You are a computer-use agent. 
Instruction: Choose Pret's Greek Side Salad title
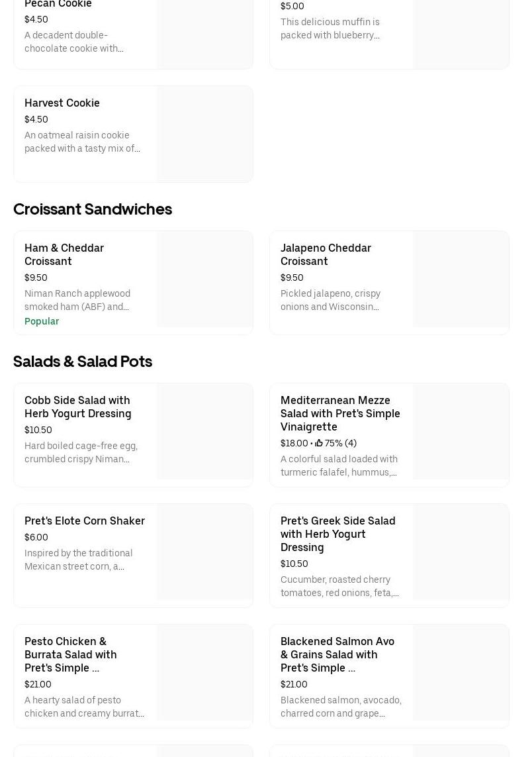(338, 534)
